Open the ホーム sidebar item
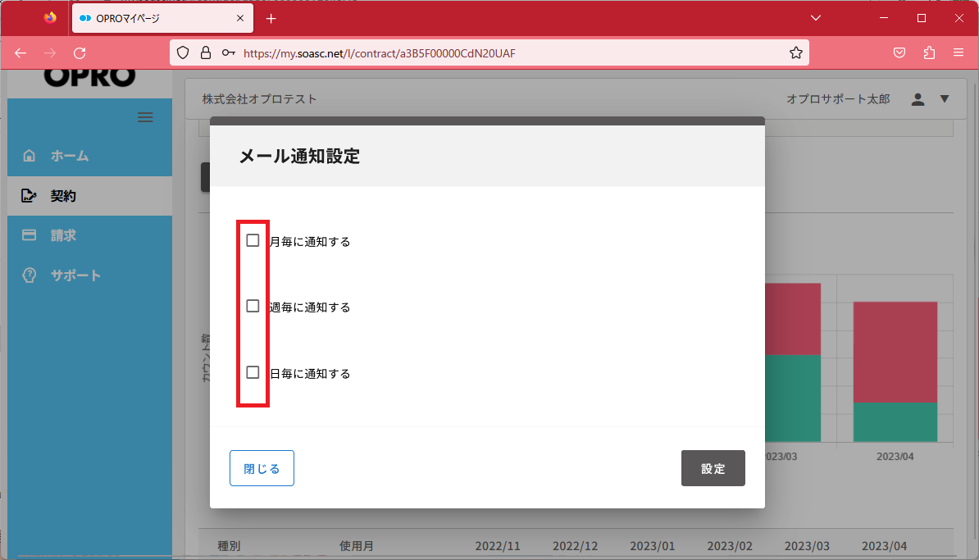This screenshot has height=560, width=979. pos(70,156)
